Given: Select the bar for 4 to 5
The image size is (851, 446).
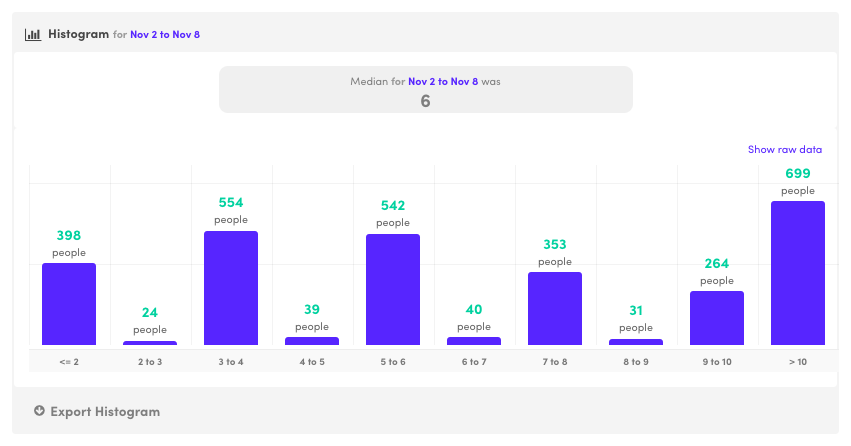Looking at the screenshot, I should pos(312,341).
